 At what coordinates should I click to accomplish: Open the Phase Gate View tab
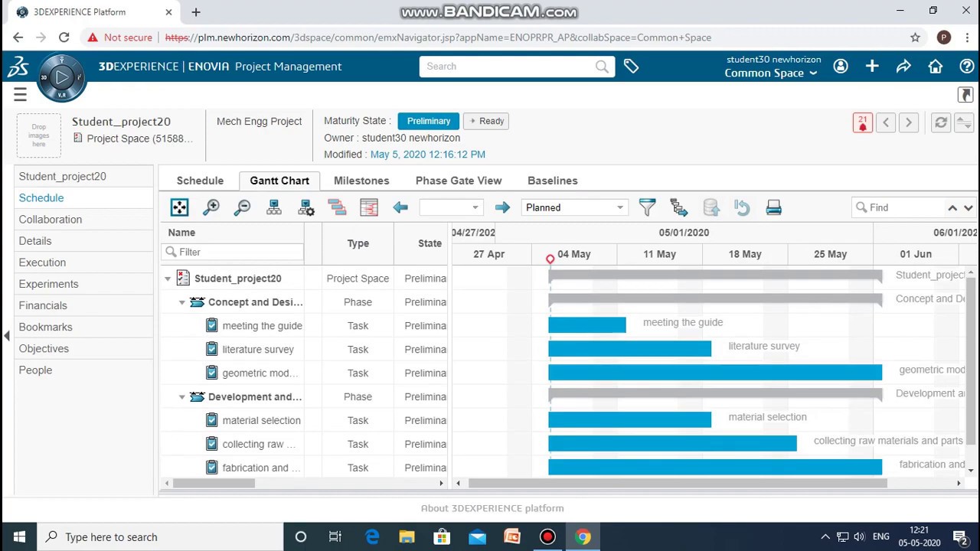[x=459, y=181]
